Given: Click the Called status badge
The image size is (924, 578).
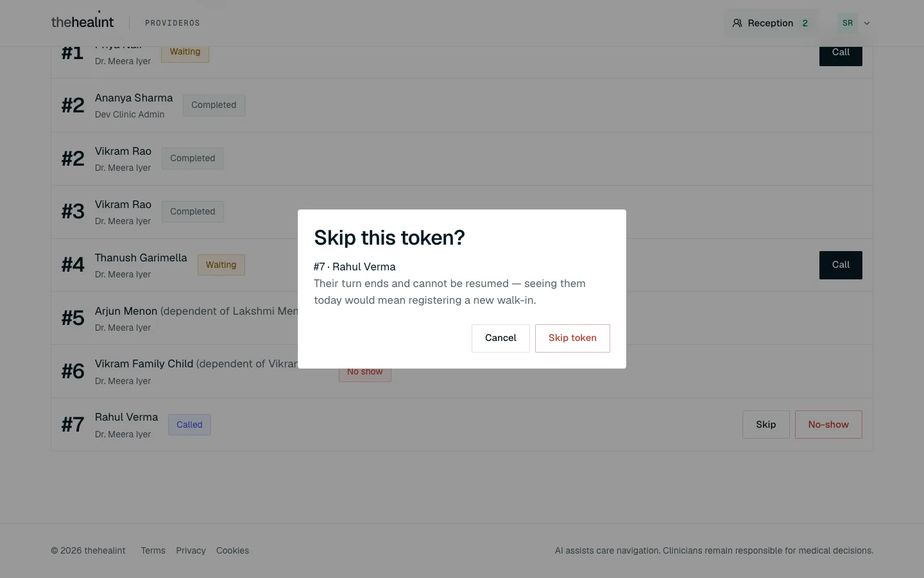Looking at the screenshot, I should pyautogui.click(x=189, y=425).
